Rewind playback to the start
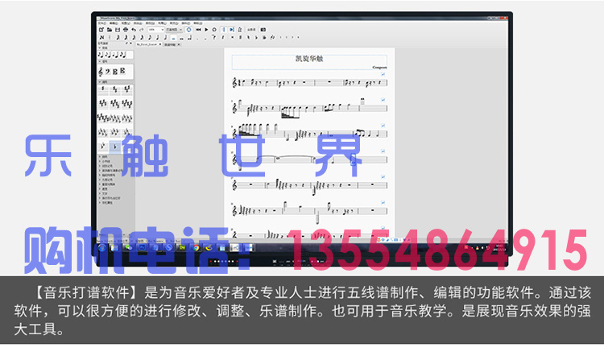The image size is (604, 364). (198, 30)
